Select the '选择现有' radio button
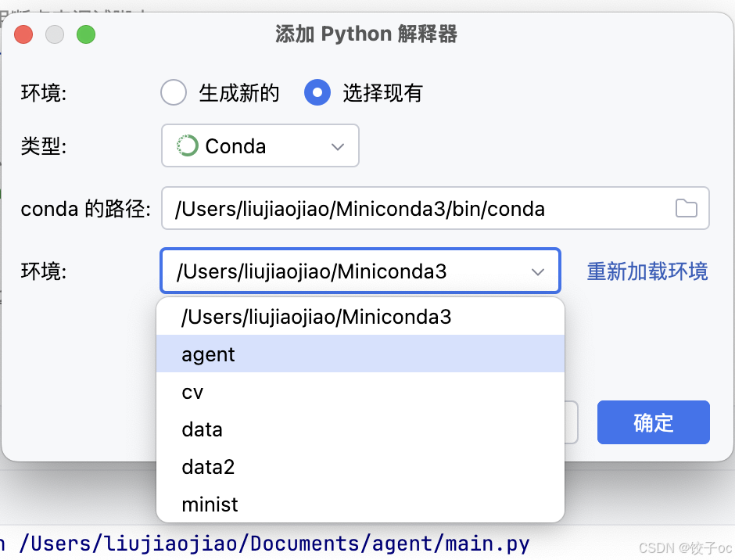This screenshot has height=560, width=735. (317, 92)
